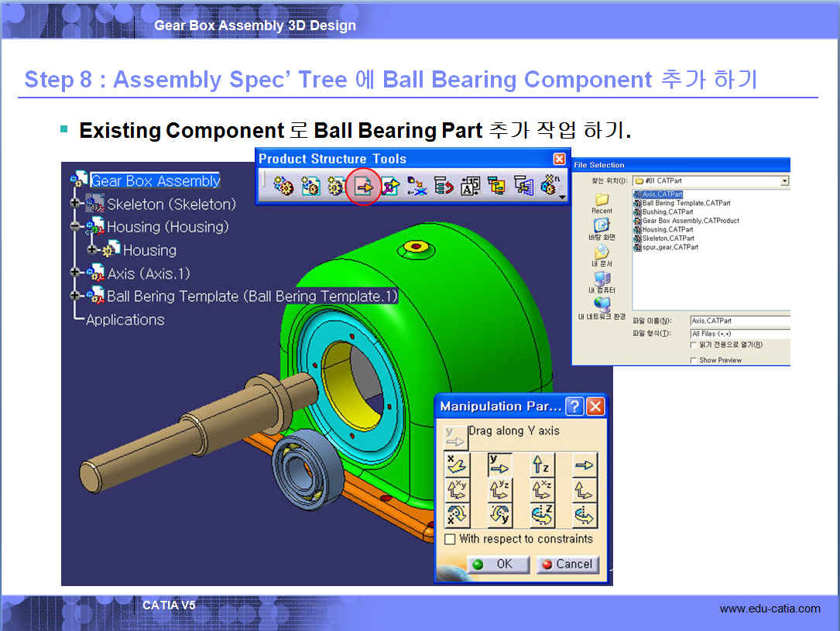Check the Show Preview checkbox
Screen dimensions: 840x631
click(x=693, y=360)
